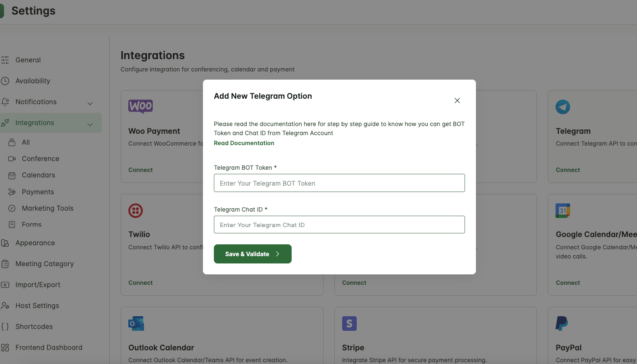
Task: Open the Read Documentation link
Action: pyautogui.click(x=244, y=143)
